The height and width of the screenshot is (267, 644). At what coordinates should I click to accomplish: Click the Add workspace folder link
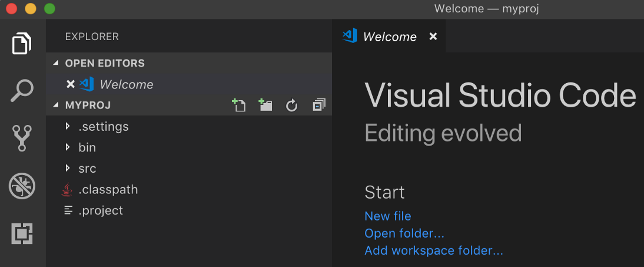pyautogui.click(x=434, y=250)
